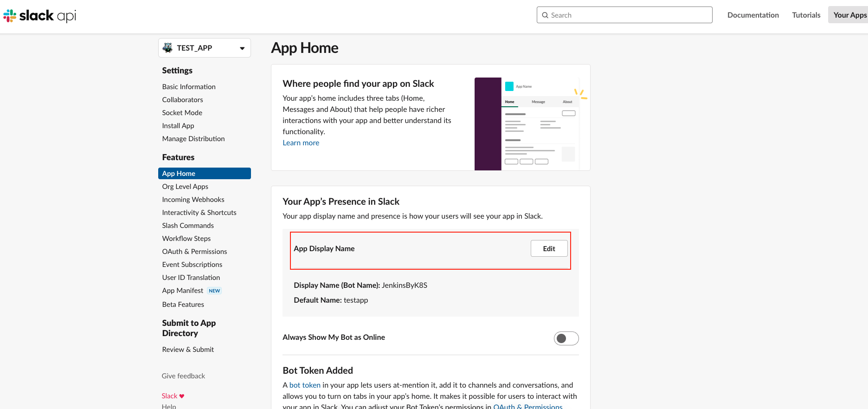Open Slash Commands page
Viewport: 868px width, 409px height.
click(x=188, y=226)
